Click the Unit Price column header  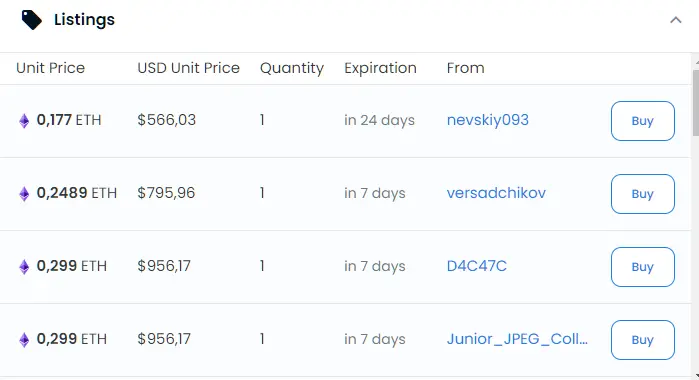[x=50, y=68]
